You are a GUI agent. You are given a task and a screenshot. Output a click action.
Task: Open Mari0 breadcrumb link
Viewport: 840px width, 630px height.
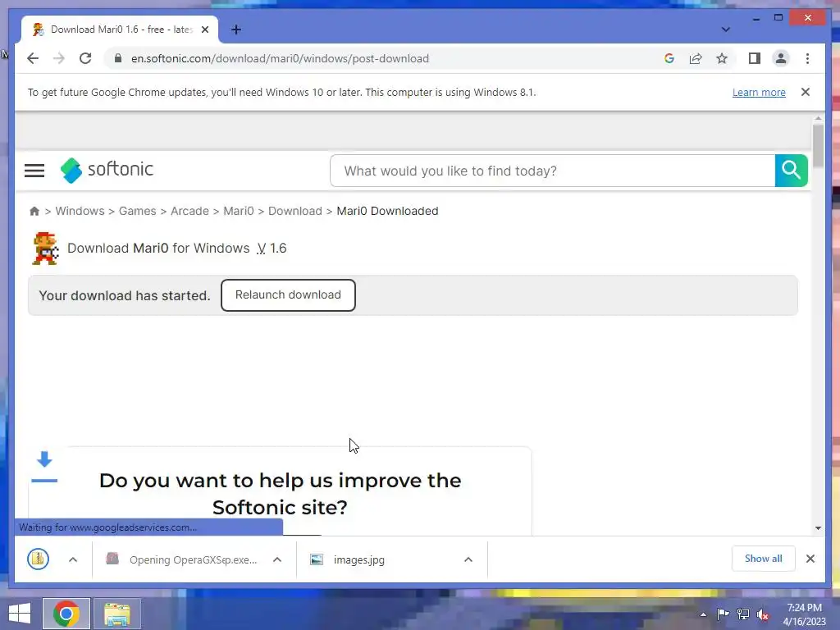239,211
